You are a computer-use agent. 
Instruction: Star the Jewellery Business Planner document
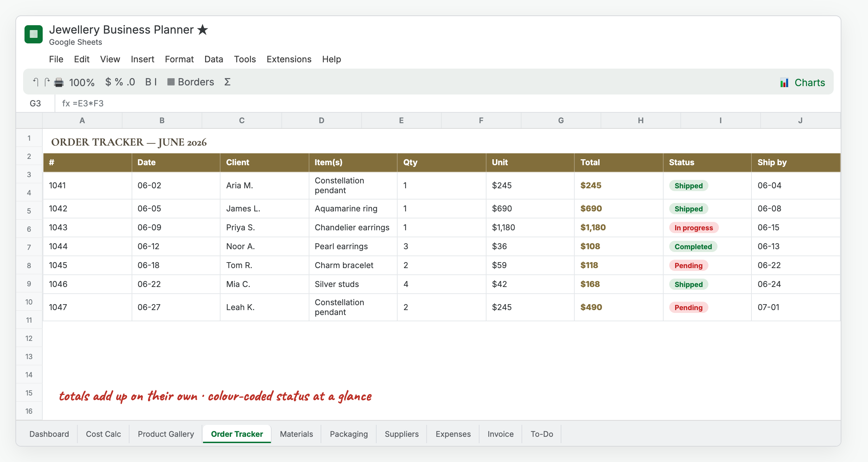(203, 30)
